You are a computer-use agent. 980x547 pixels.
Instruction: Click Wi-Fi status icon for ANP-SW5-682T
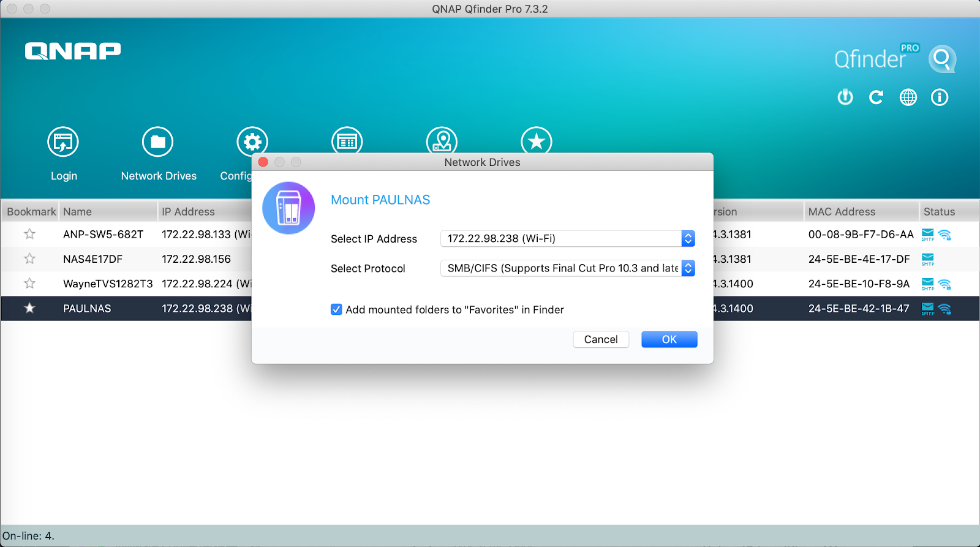click(944, 235)
